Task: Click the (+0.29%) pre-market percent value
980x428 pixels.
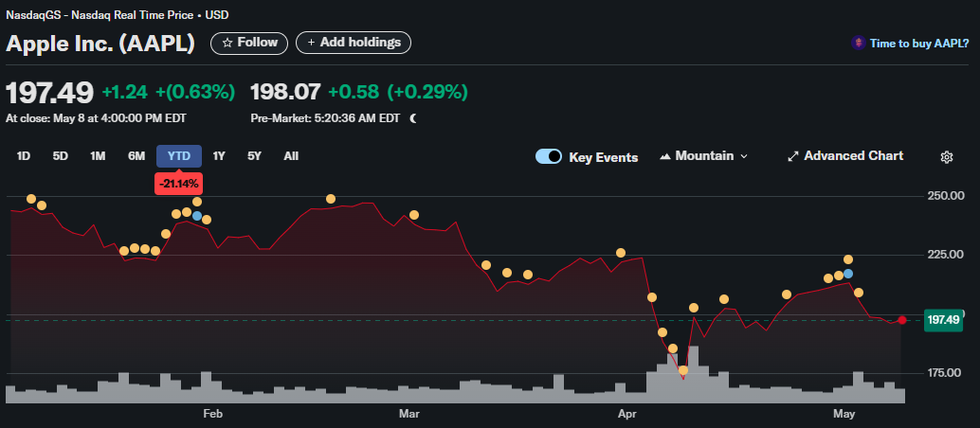Action: pyautogui.click(x=427, y=93)
